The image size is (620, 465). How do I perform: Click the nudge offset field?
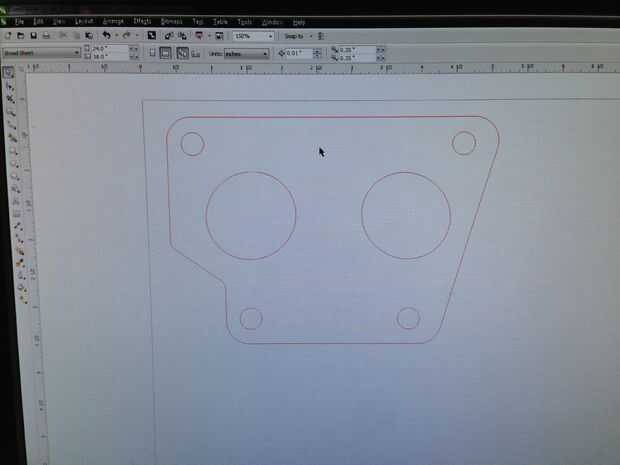tap(299, 53)
